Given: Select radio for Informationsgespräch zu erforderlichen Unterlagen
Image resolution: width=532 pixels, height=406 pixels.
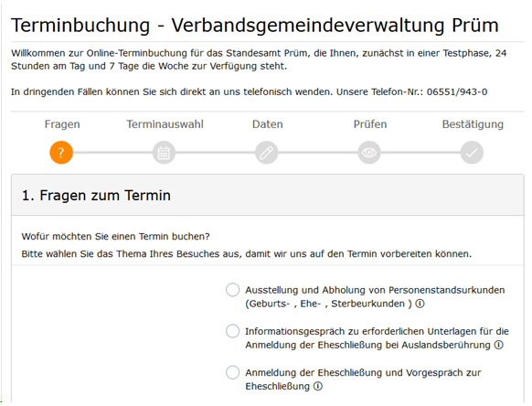Looking at the screenshot, I should pyautogui.click(x=233, y=331).
